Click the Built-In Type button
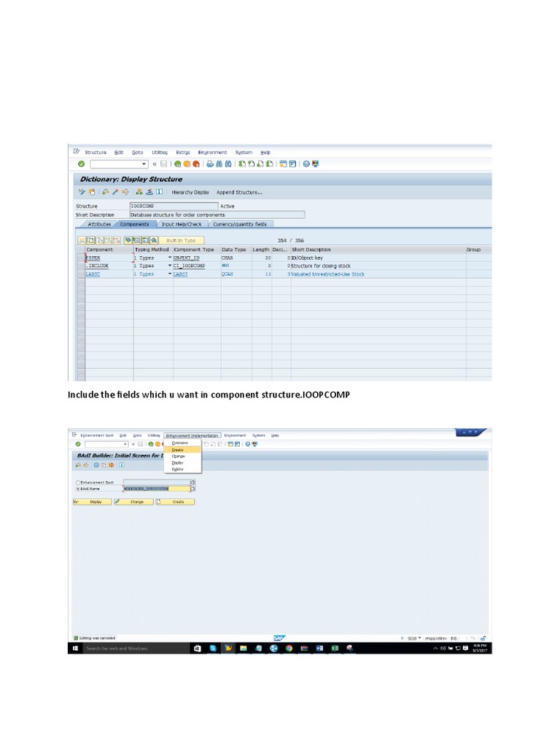The width and height of the screenshot is (560, 747). coord(181,241)
